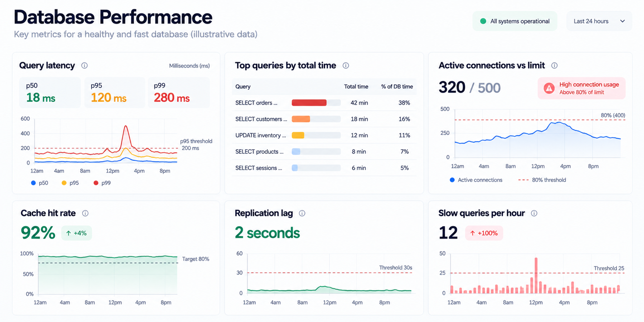Click the Replication lag info icon
The image size is (644, 322).
[302, 213]
